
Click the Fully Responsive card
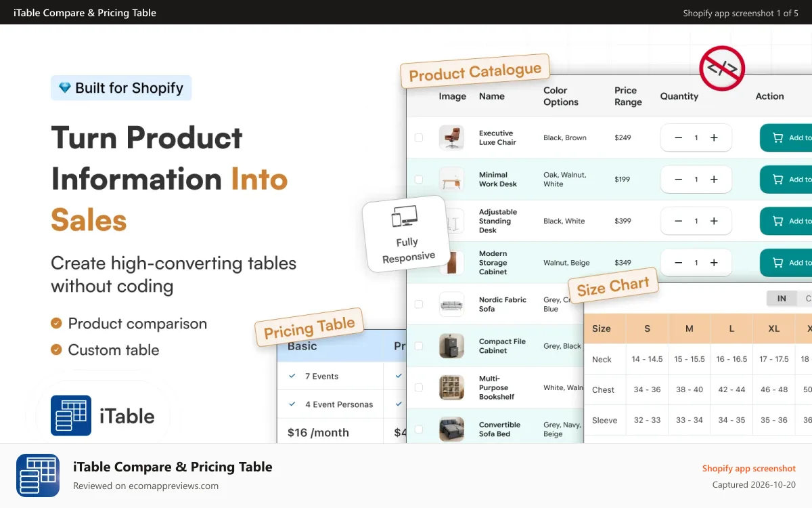(406, 234)
